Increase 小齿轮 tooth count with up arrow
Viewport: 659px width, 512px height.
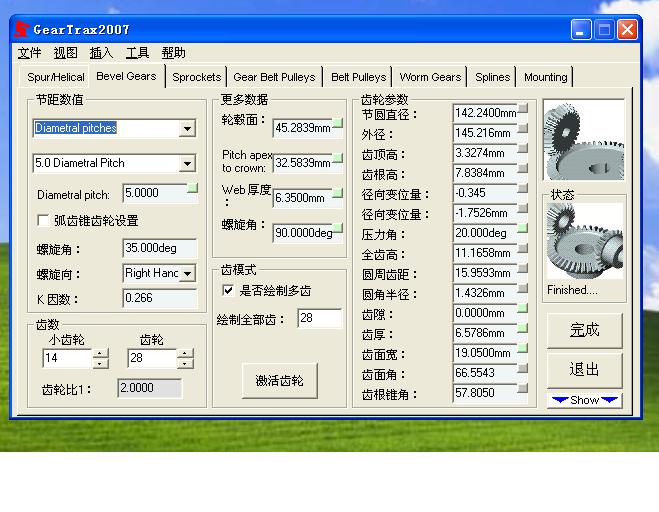[100, 354]
